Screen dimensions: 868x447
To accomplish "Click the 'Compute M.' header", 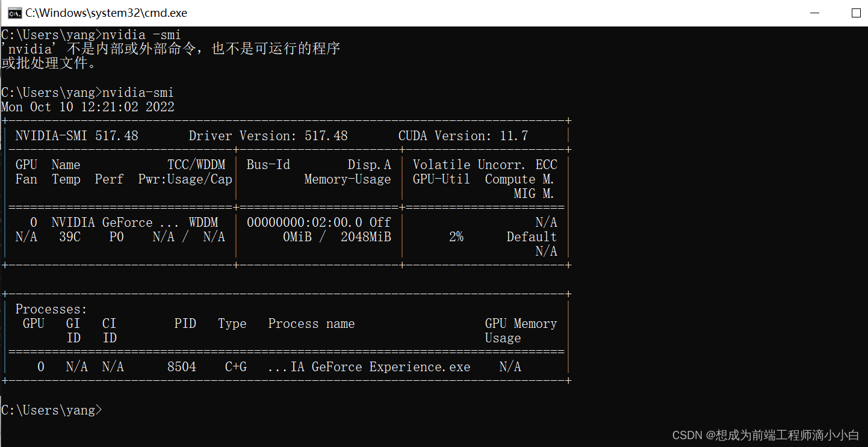I will pyautogui.click(x=521, y=179).
